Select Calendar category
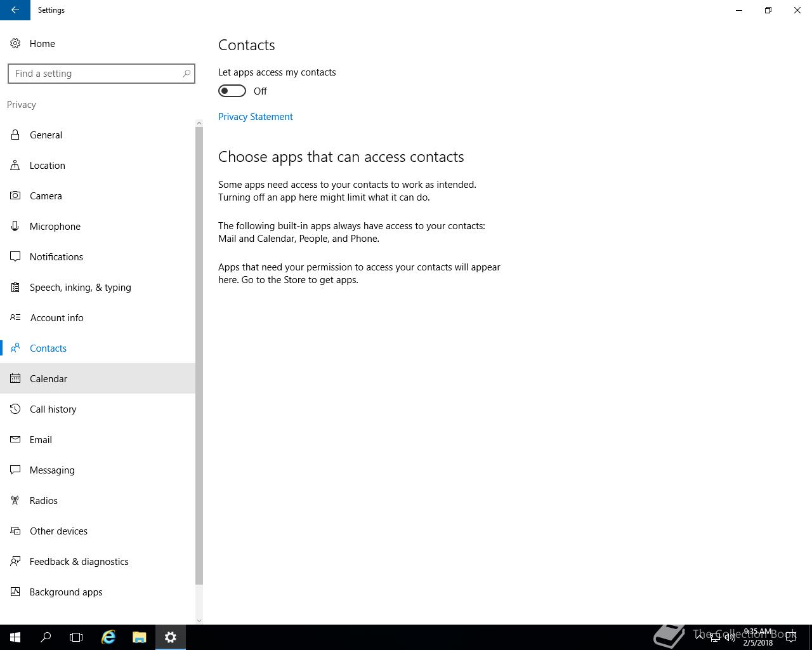812x650 pixels. point(98,378)
